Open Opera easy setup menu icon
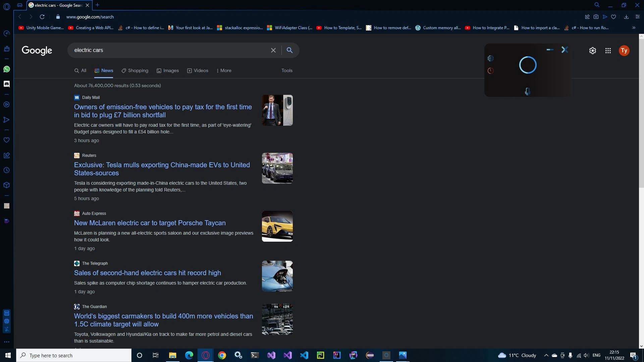Viewport: 644px width, 362px height. click(x=638, y=17)
